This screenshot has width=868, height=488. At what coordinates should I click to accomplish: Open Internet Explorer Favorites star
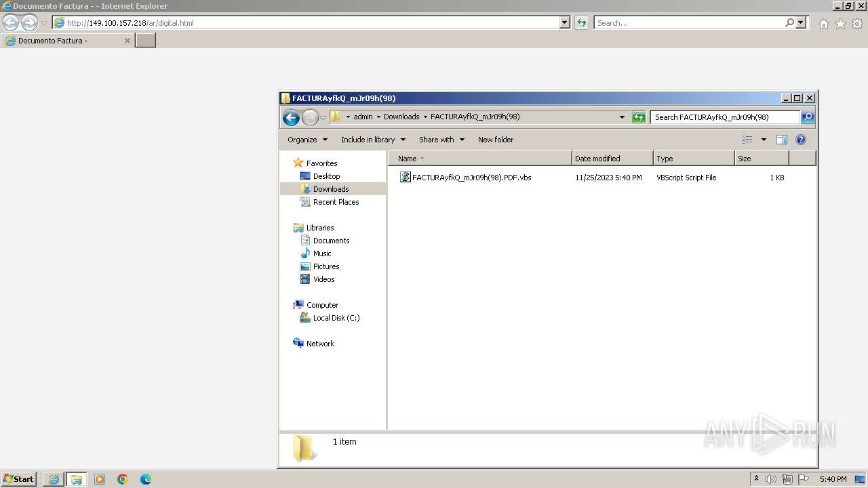coord(840,24)
